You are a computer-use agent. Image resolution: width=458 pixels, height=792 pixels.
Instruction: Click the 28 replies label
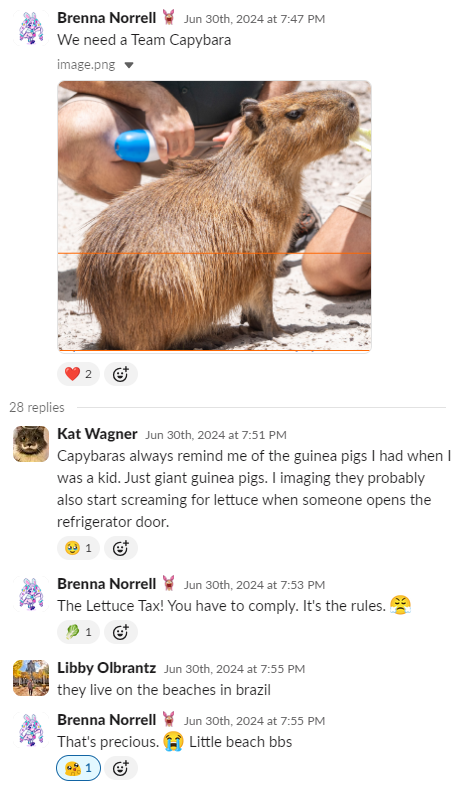coord(37,407)
